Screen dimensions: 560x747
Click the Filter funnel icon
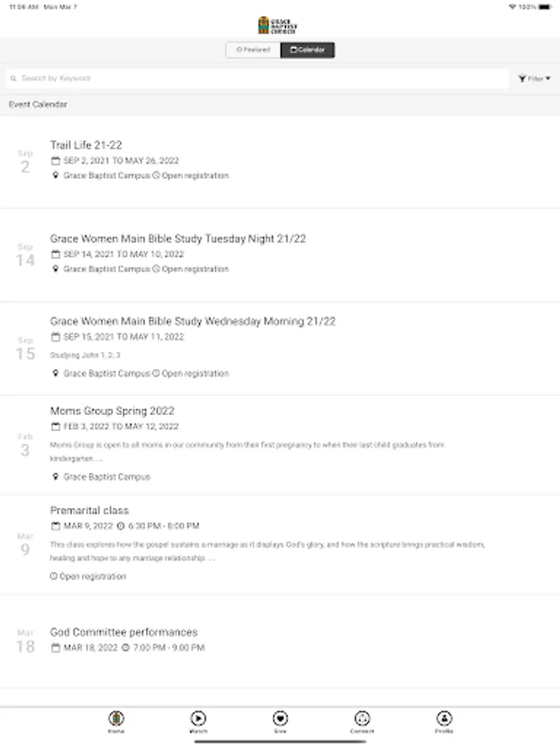[522, 79]
